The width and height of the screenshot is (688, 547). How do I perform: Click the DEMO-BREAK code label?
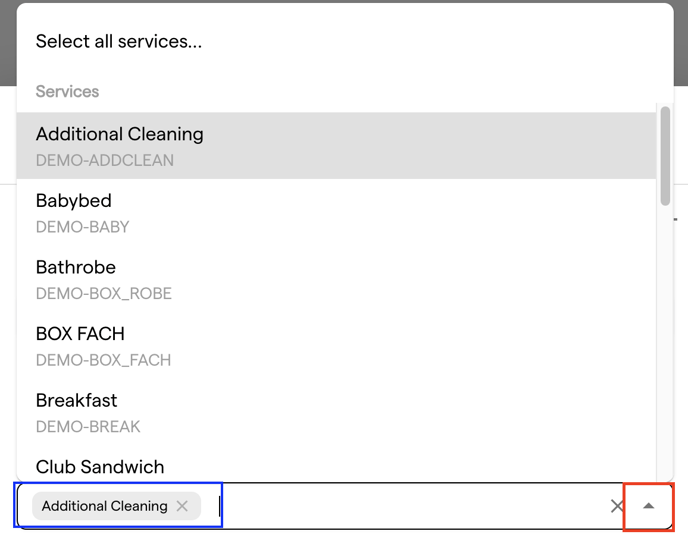coord(88,426)
